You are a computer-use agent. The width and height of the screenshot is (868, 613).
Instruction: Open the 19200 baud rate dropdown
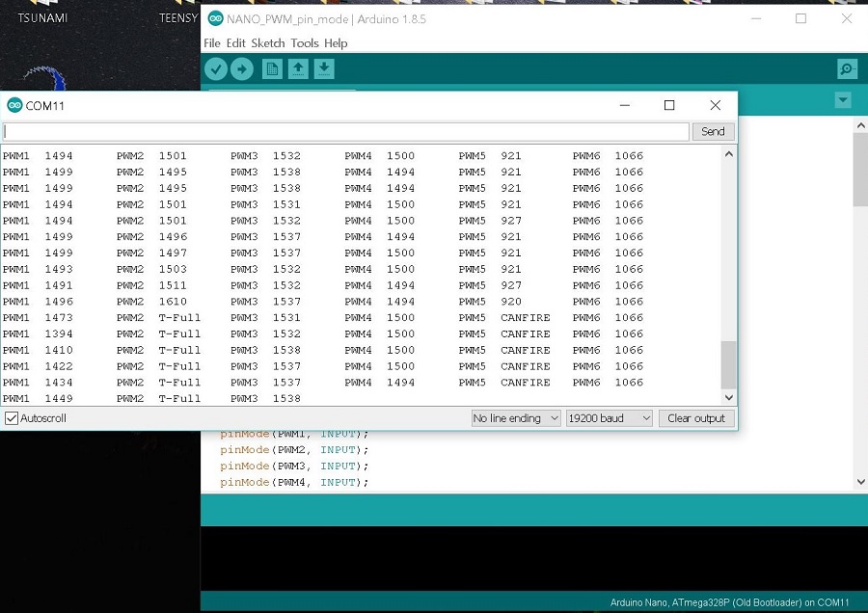pyautogui.click(x=609, y=418)
